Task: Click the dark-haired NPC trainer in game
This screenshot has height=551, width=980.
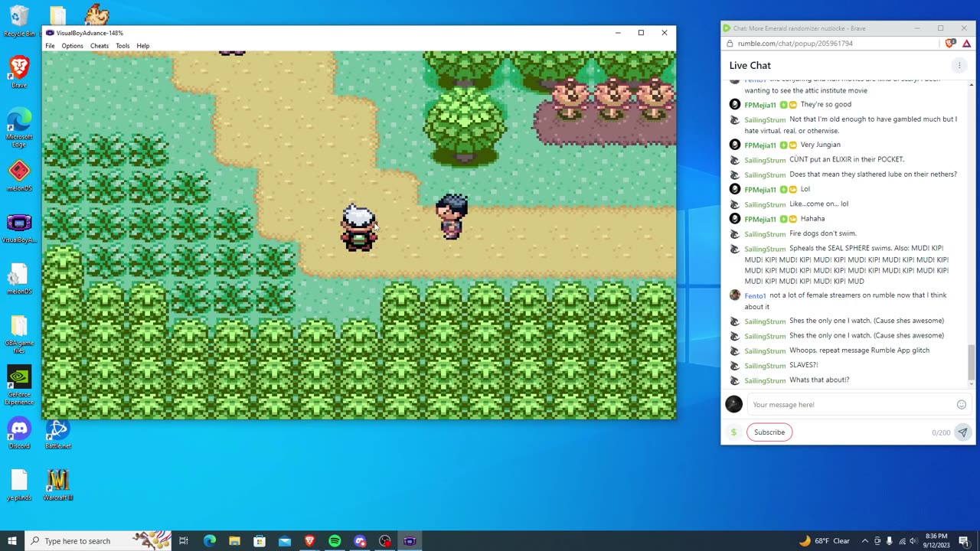Action: click(x=452, y=217)
